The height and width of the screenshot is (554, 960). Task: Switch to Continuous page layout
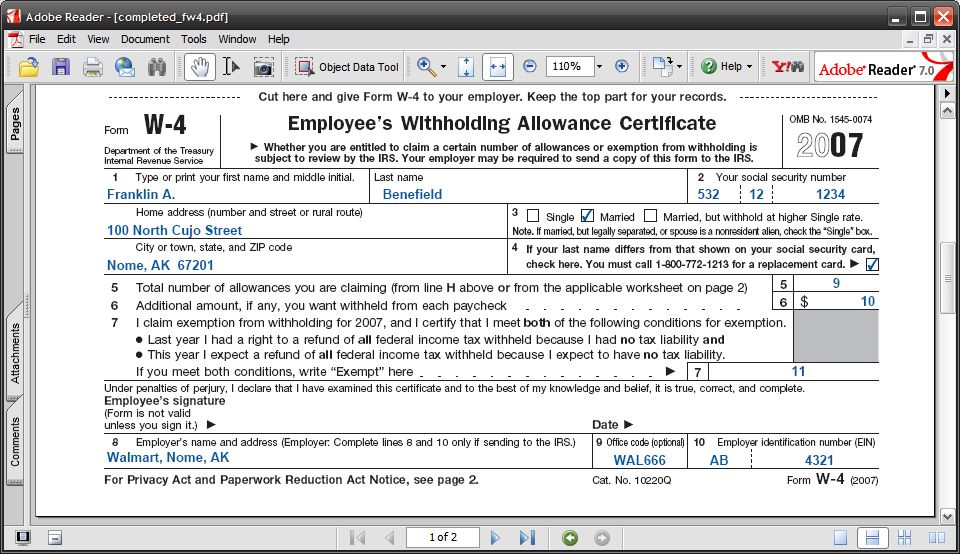(872, 537)
